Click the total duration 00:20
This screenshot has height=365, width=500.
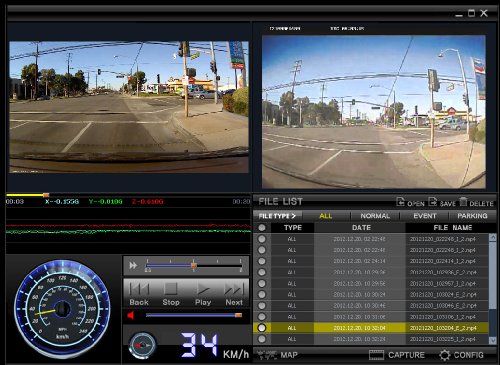pos(241,202)
